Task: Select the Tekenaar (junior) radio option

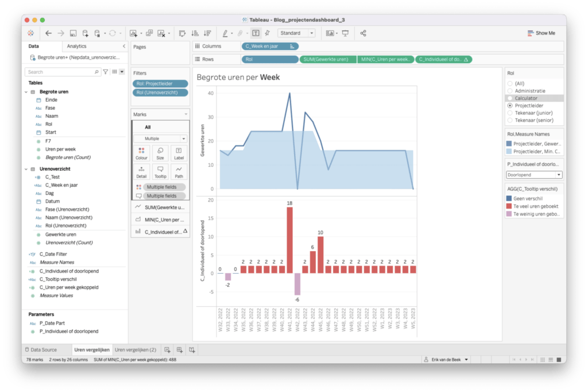Action: point(510,113)
